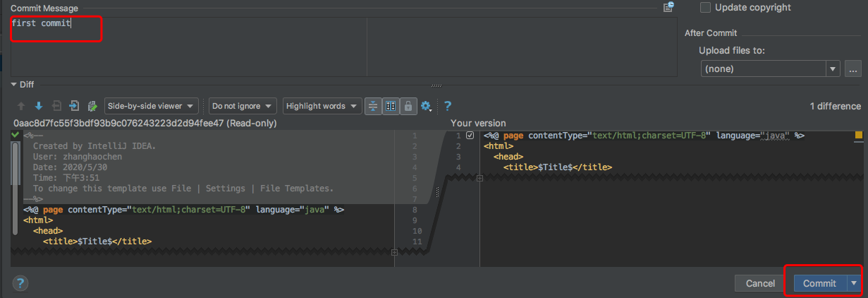Click the revision hash 0aac8d7f... (Read-only) label

point(145,123)
